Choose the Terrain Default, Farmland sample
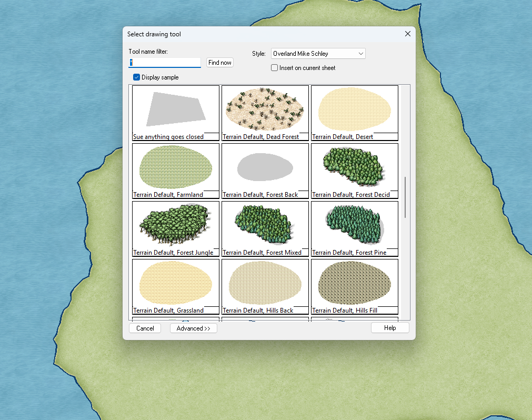The image size is (532, 420). tap(175, 171)
